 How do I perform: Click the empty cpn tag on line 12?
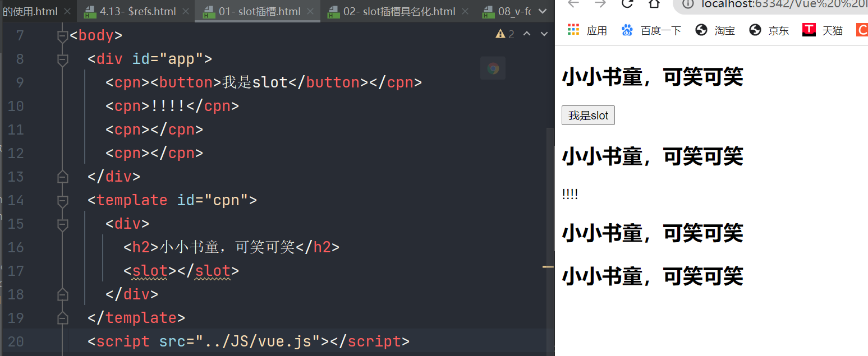click(154, 153)
